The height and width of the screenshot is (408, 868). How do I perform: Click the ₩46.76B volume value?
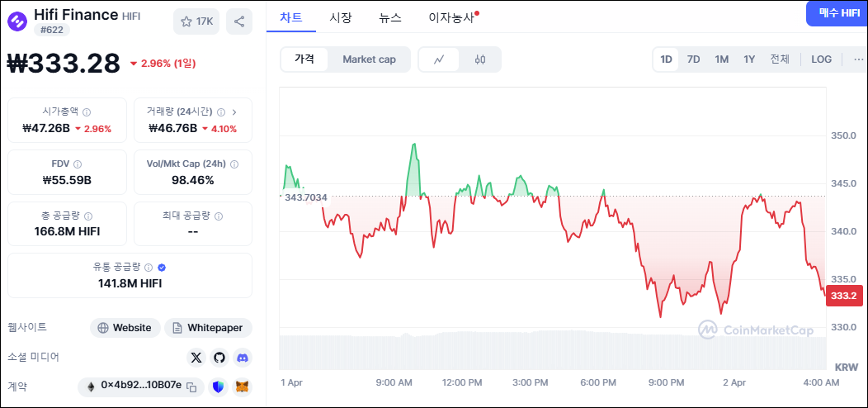point(172,129)
